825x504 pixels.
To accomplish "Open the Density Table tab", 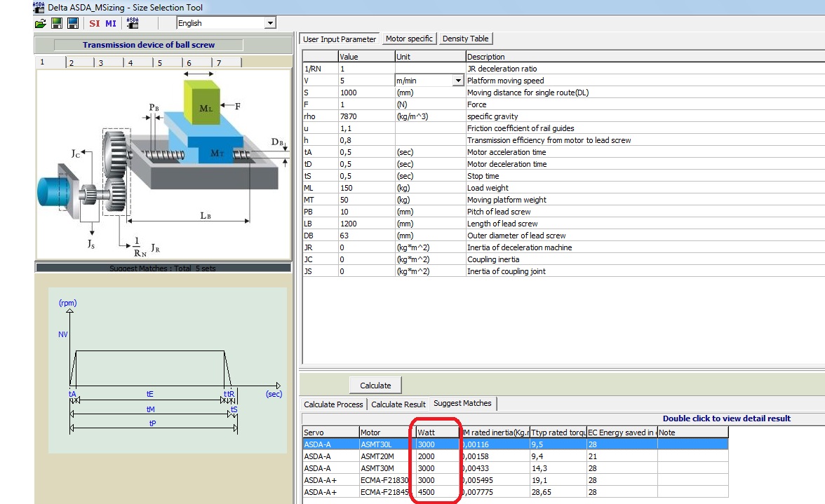I will (x=466, y=39).
